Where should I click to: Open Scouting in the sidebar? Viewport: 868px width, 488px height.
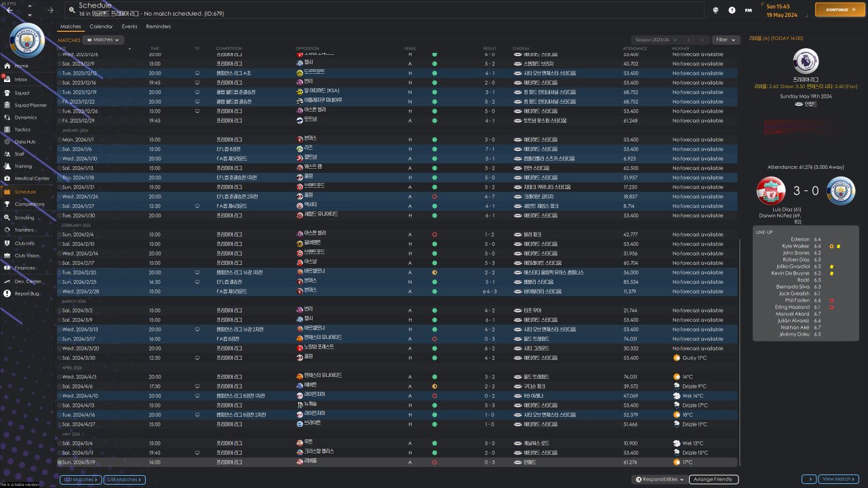(x=24, y=218)
